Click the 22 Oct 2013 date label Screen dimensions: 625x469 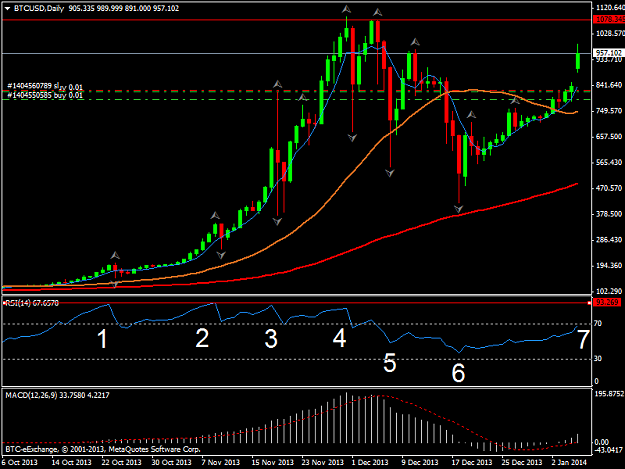(121, 462)
